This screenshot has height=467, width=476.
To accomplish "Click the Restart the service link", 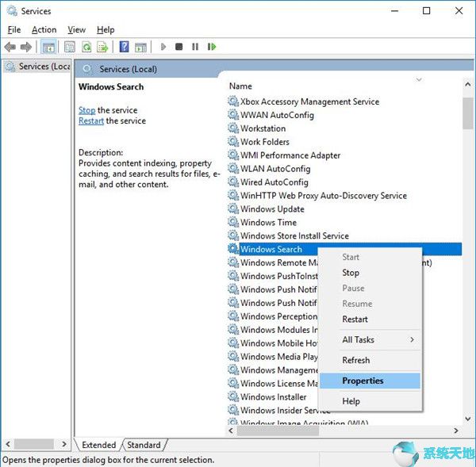I will point(91,121).
